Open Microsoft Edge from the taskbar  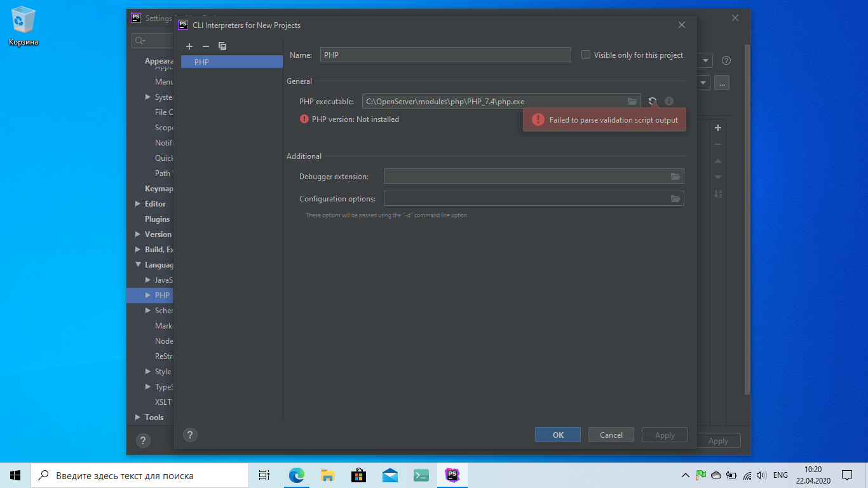297,475
